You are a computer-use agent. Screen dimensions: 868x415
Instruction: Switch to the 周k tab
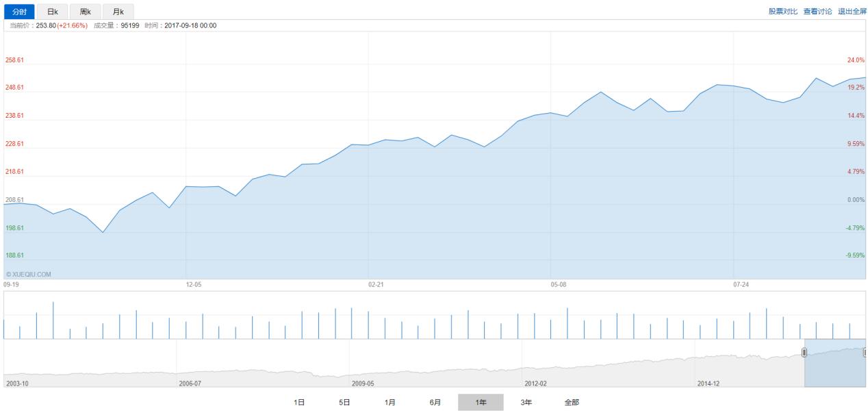tap(85, 12)
